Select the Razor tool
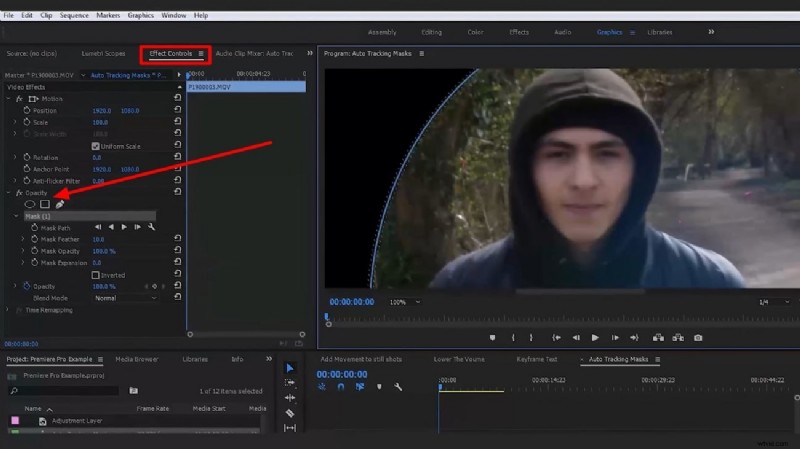This screenshot has height=449, width=800. coord(290,413)
